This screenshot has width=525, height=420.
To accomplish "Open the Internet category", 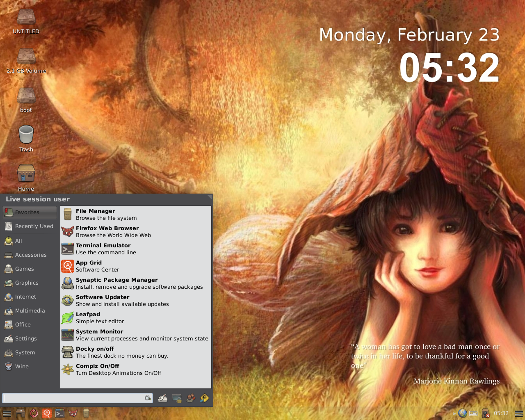I will click(x=30, y=297).
